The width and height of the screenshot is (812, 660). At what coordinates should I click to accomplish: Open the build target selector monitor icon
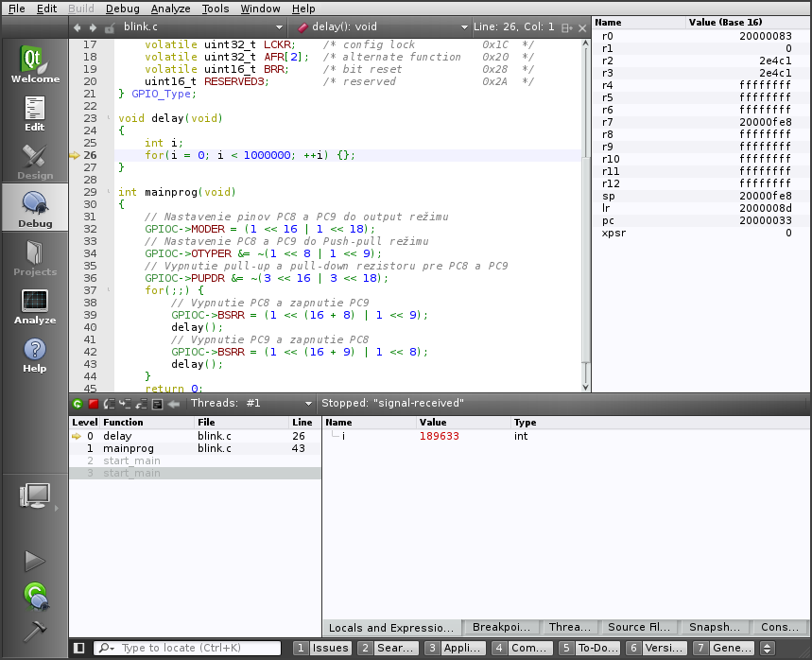point(35,495)
